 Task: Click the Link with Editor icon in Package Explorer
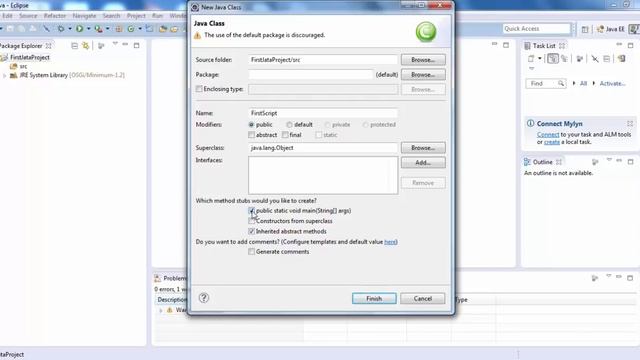[86, 46]
